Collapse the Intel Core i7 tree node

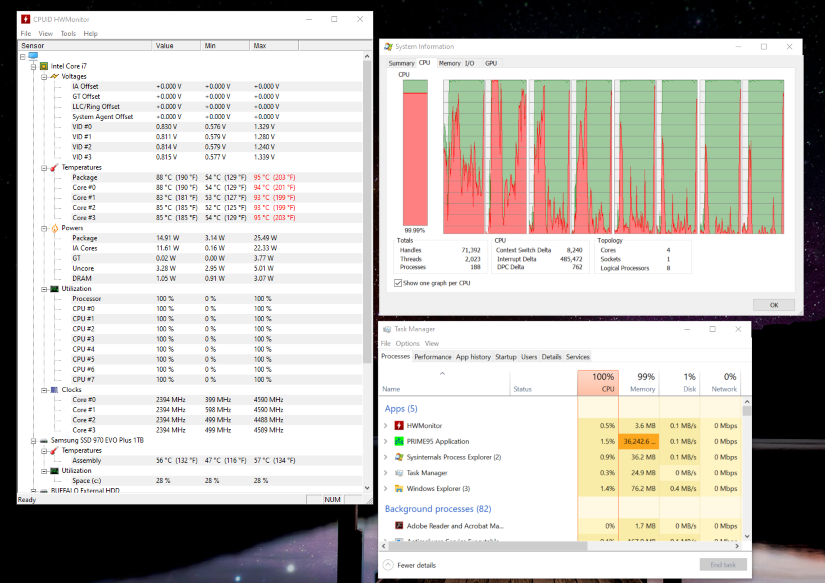tap(34, 66)
